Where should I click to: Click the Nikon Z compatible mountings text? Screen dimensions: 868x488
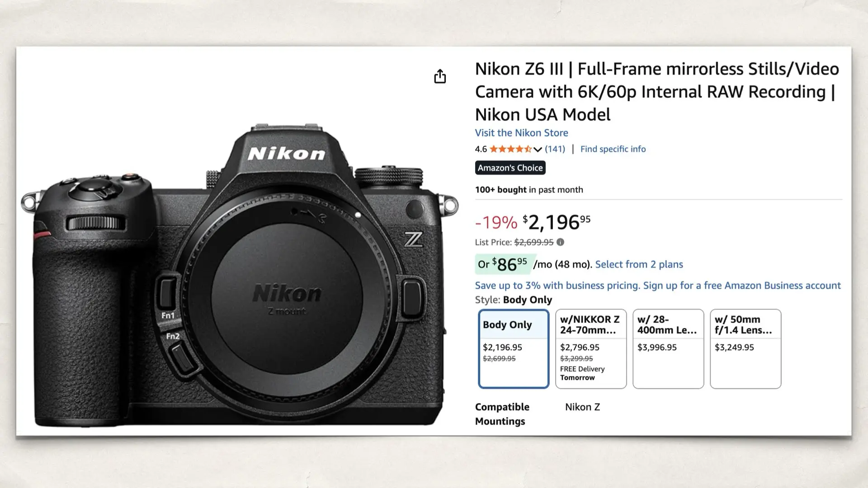pos(582,407)
